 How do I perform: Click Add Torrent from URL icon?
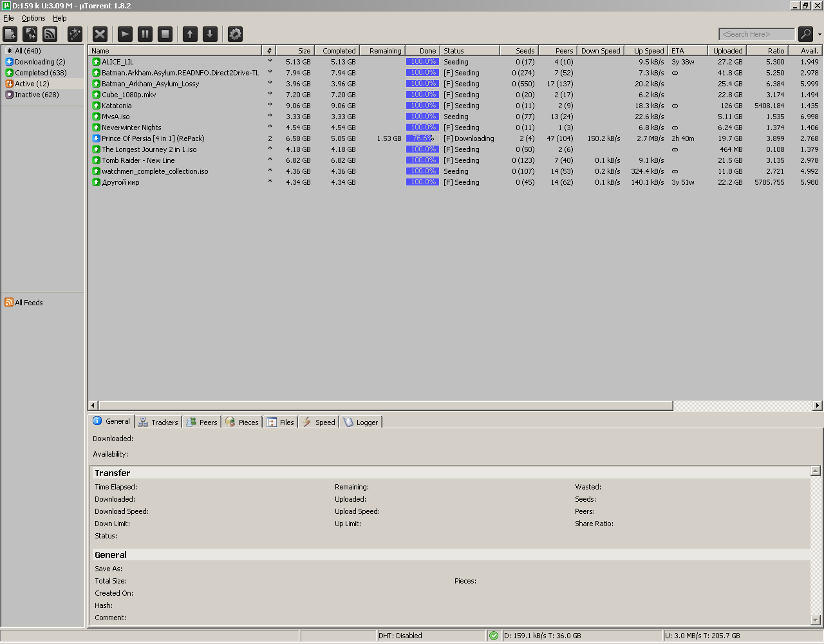point(30,34)
